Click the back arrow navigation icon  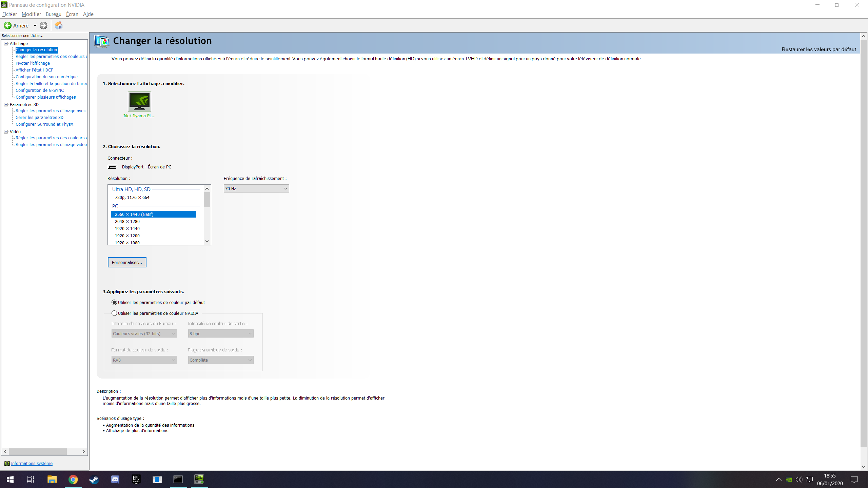click(x=8, y=25)
